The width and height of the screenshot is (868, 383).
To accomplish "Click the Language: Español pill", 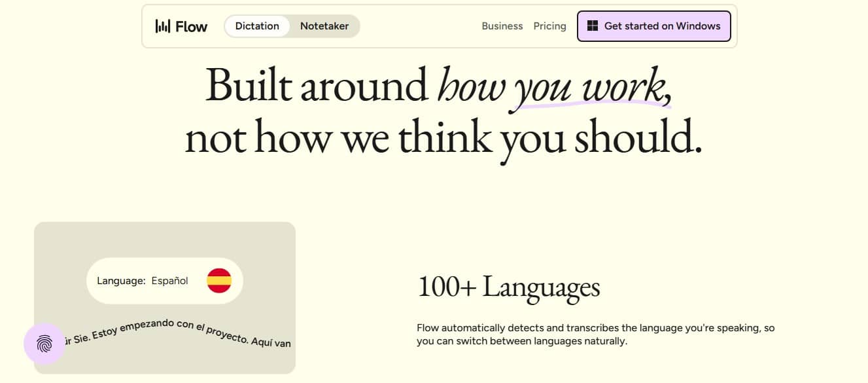I will [165, 281].
